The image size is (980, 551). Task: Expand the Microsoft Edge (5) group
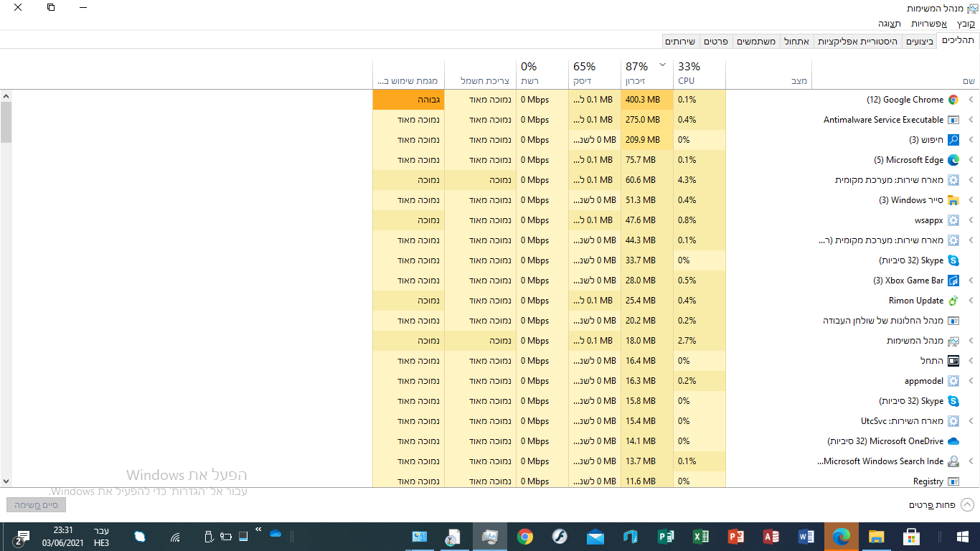pos(971,160)
